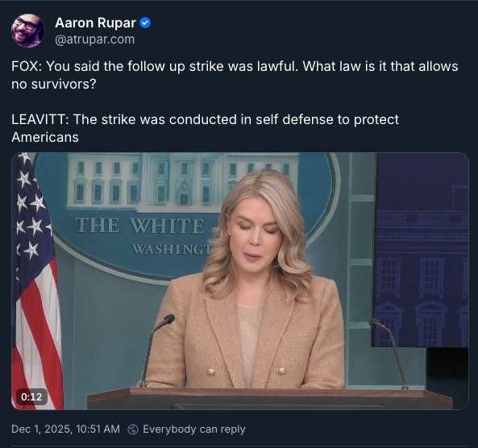
Task: Click the White House building illustration in the video
Action: point(182,181)
